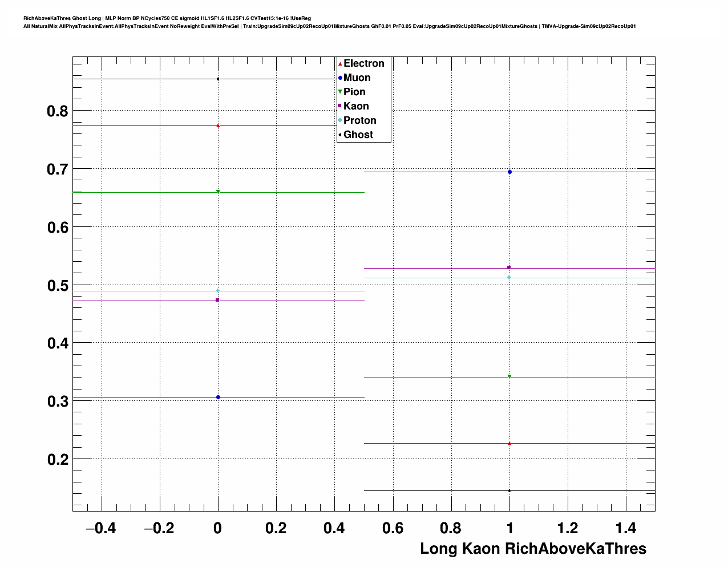
Task: Select the Electron data point at x=1
Action: click(509, 444)
